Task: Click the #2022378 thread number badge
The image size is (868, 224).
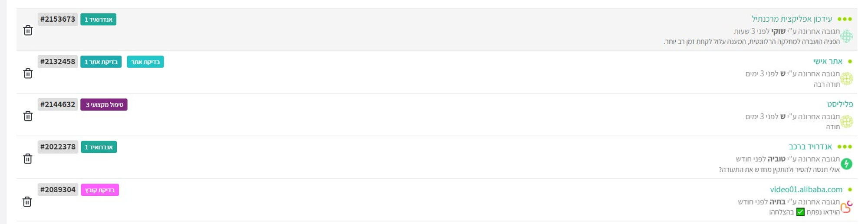Action: (58, 147)
